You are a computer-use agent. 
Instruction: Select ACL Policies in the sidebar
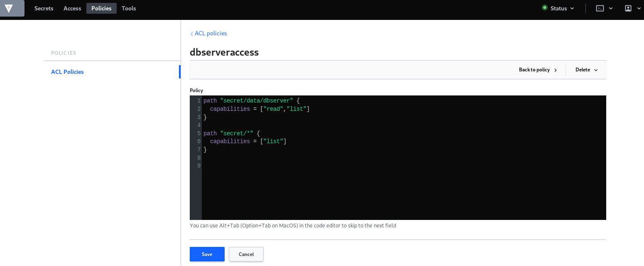(x=67, y=71)
